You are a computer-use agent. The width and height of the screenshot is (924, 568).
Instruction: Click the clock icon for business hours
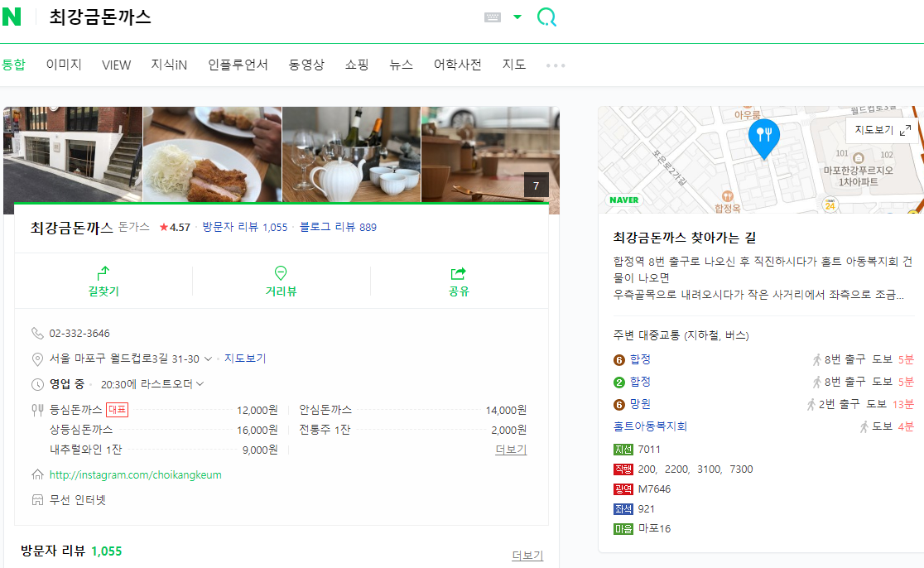37,384
